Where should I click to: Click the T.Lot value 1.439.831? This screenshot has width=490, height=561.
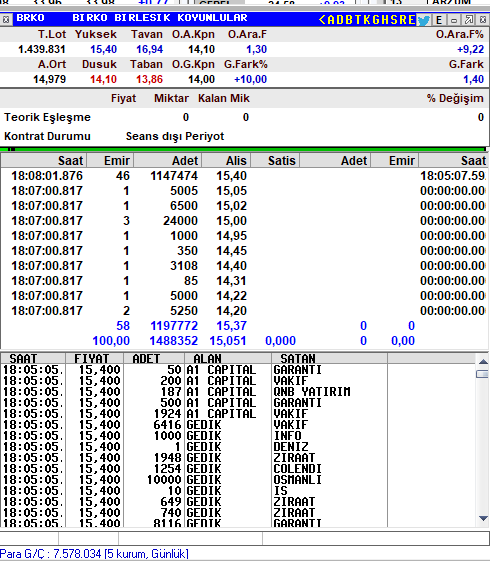coord(42,49)
